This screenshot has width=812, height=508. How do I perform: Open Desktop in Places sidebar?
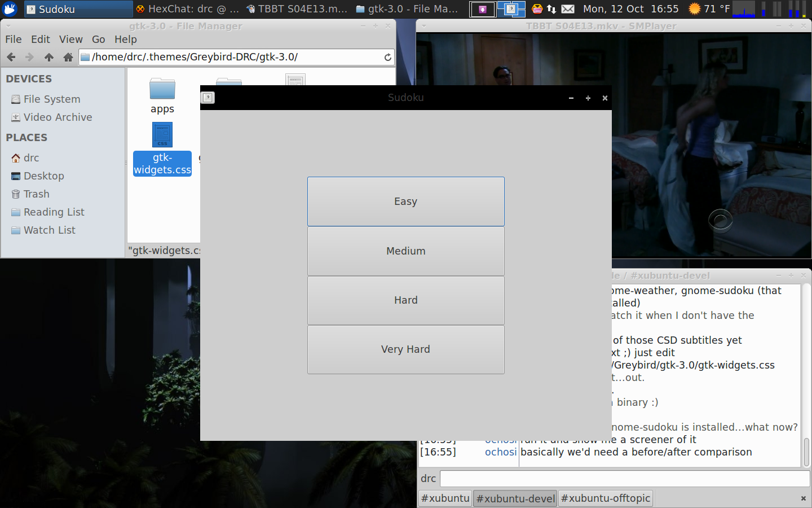(x=38, y=176)
